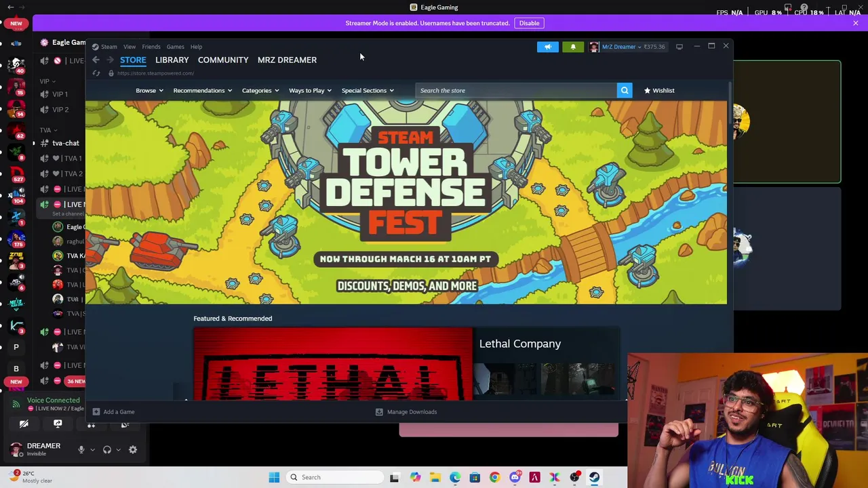Mute microphone in Discord

click(81, 449)
